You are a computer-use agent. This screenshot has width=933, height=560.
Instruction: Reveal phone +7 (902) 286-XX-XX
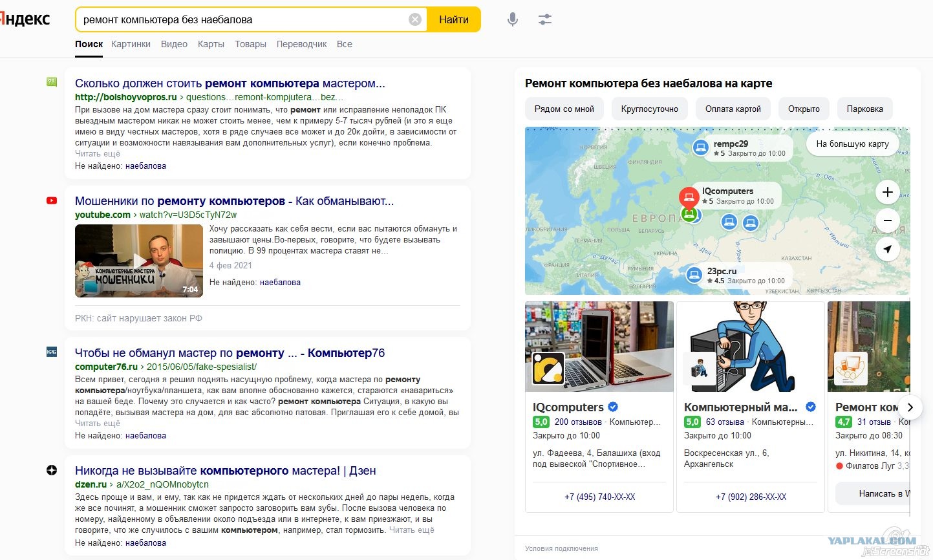[751, 497]
